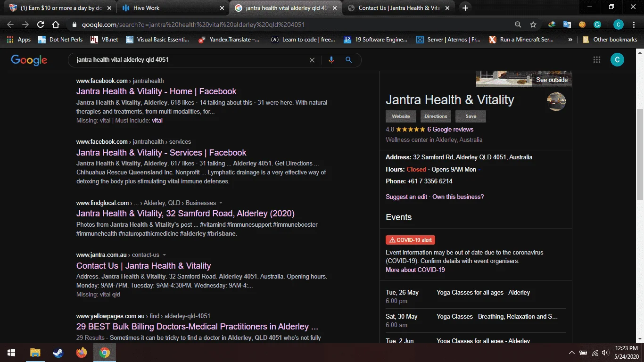Open the volume control in system tray
The height and width of the screenshot is (362, 644).
pos(606,353)
